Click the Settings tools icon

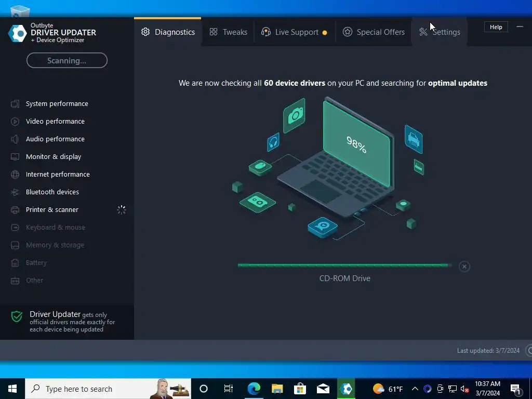click(x=423, y=32)
